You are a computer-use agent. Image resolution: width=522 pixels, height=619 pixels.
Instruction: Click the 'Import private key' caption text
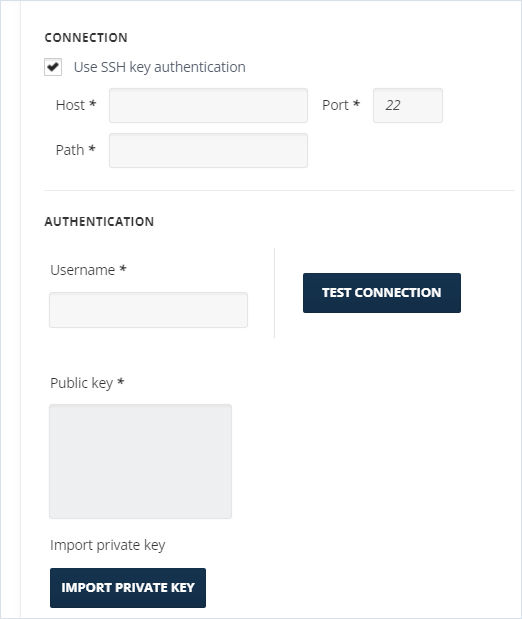click(108, 545)
